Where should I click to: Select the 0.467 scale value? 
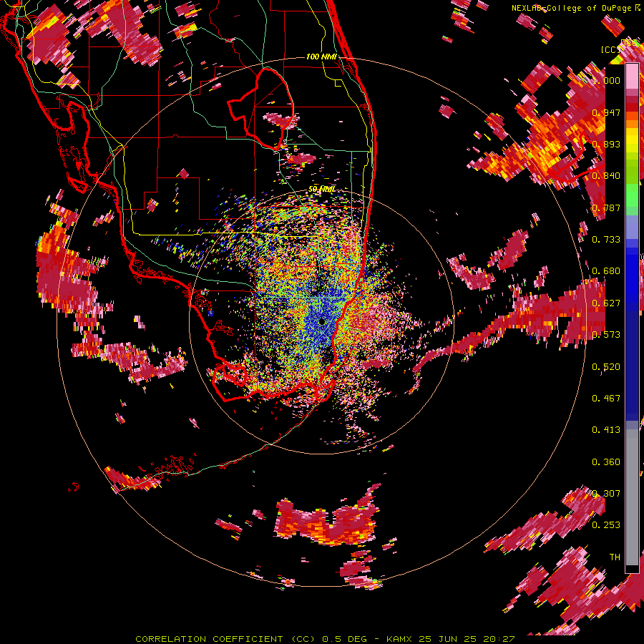pos(606,398)
